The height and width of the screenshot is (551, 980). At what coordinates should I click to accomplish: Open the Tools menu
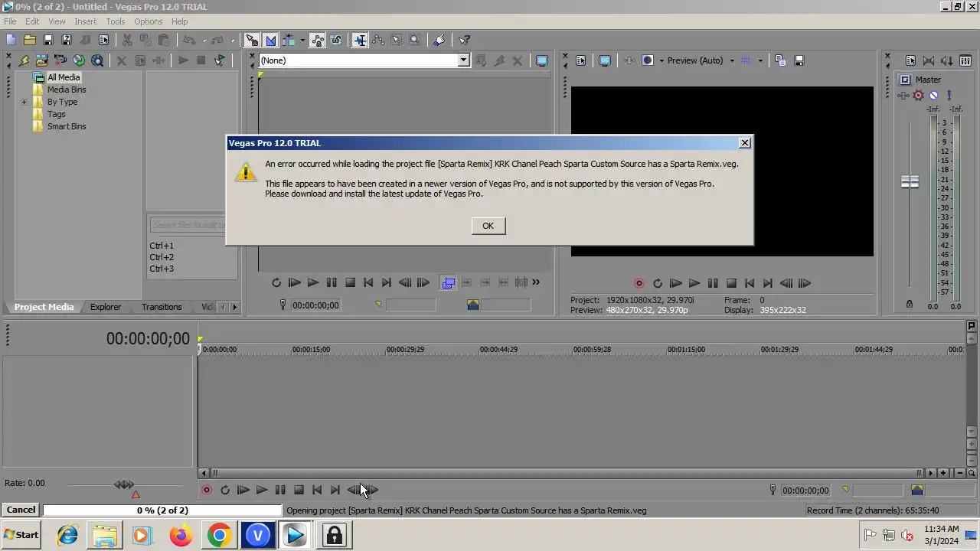click(x=116, y=21)
